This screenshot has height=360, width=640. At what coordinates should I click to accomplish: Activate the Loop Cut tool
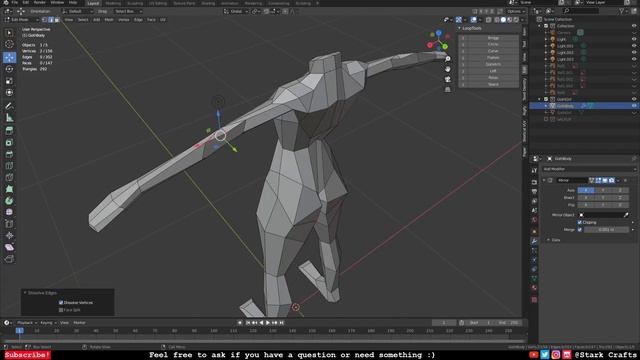9,166
